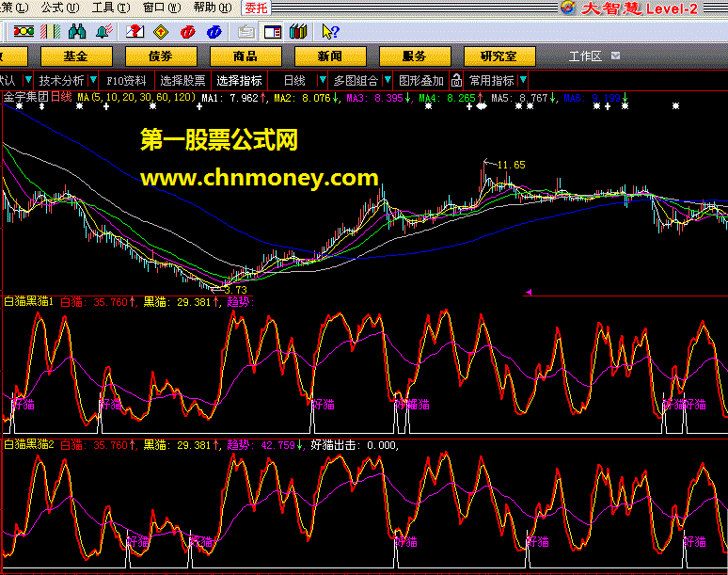Viewport: 728px width, 575px height.
Task: Click the MA6: 9.199 value
Action: coord(596,98)
